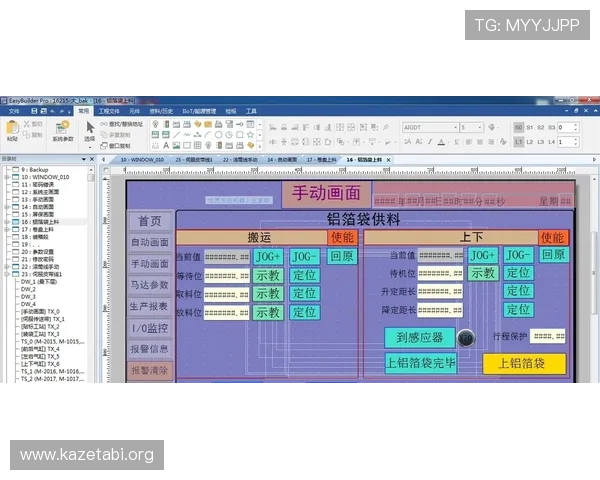Image resolution: width=600 pixels, height=480 pixels.
Task: Increment the state number stepper showing 0
Action: [x=576, y=125]
